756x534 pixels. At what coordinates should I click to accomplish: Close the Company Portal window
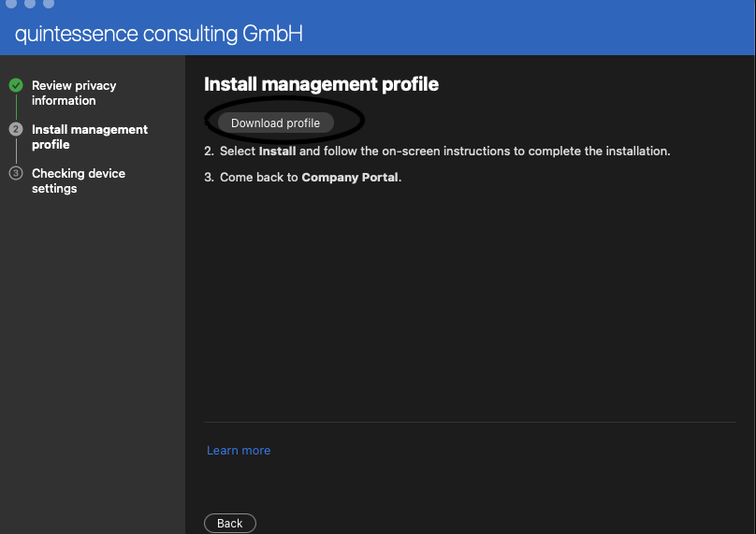pos(11,4)
